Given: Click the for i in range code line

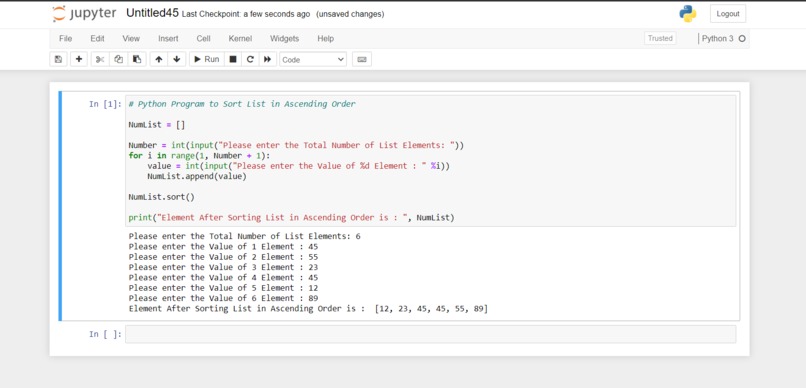Looking at the screenshot, I should click(199, 156).
